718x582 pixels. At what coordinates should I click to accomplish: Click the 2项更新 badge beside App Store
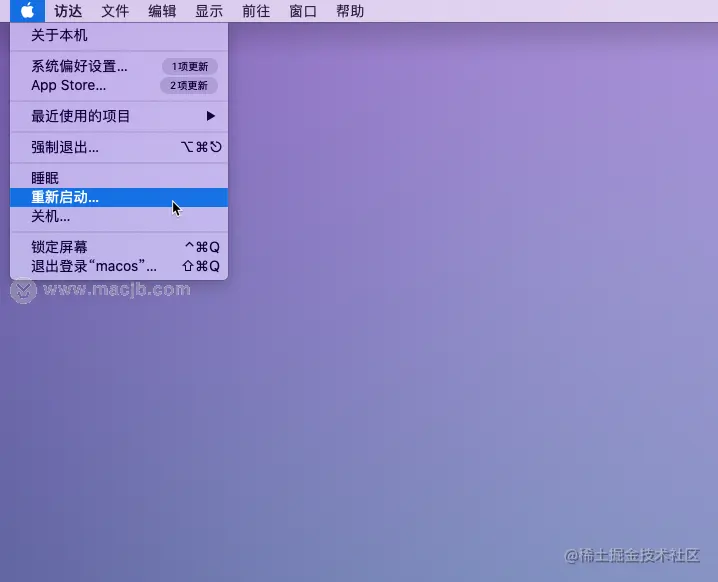point(189,86)
